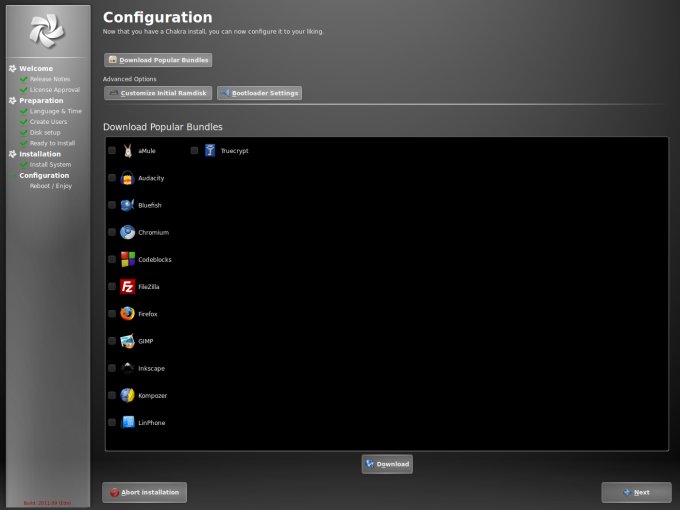680x510 pixels.
Task: Tick the aMule checkbox
Action: (x=112, y=150)
